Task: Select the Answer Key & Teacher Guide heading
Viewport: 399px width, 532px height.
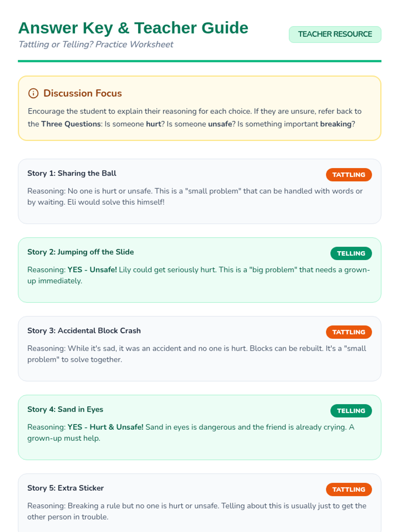Action: [133, 28]
